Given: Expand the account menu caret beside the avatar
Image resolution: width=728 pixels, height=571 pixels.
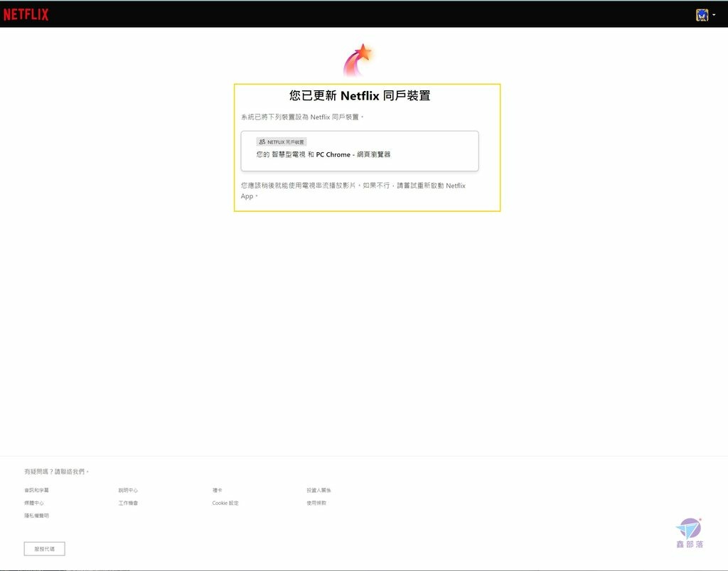Looking at the screenshot, I should 714,15.
